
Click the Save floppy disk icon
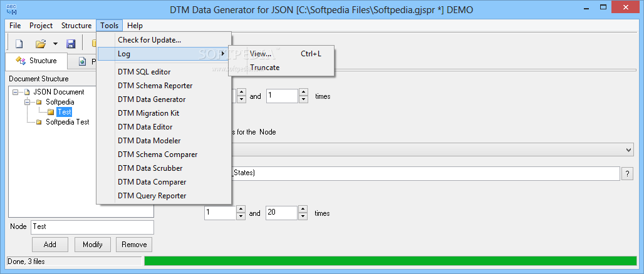tap(71, 44)
